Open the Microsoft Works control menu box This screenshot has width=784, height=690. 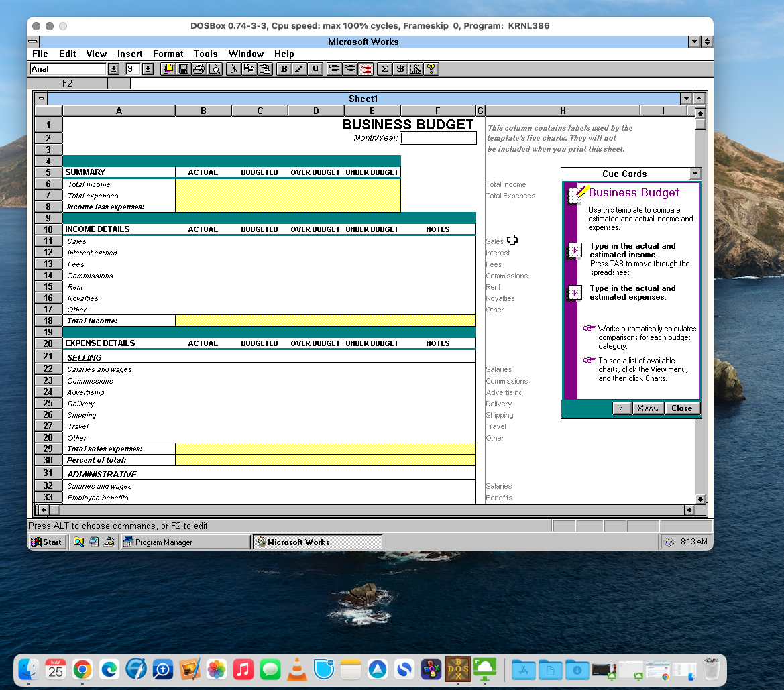33,42
